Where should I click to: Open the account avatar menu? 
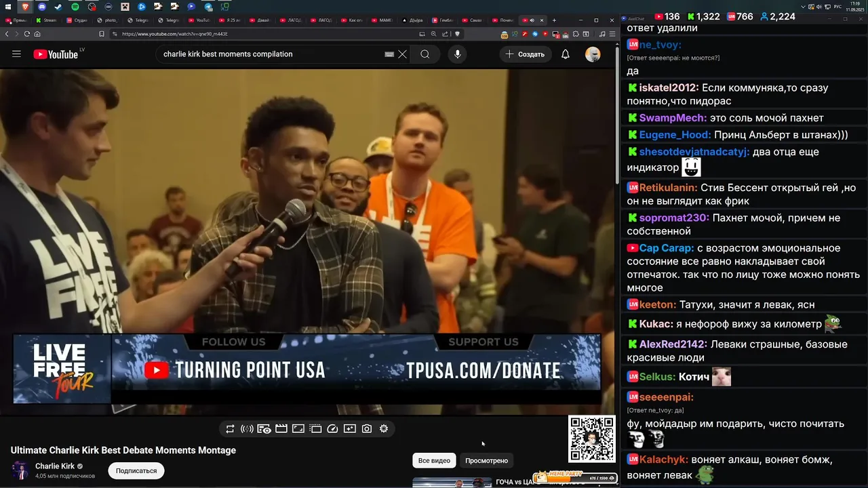(x=593, y=54)
